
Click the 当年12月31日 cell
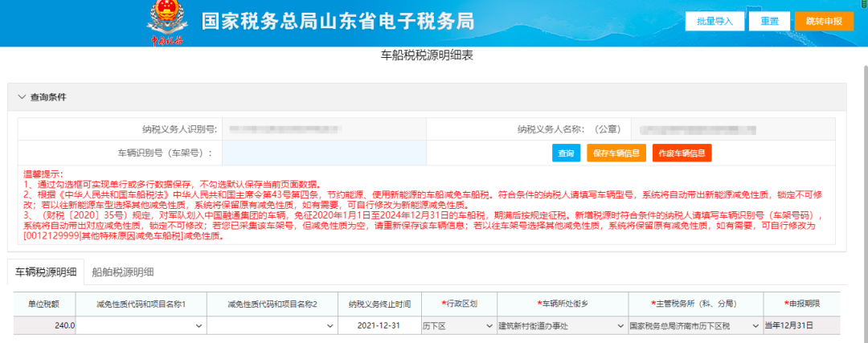click(x=801, y=325)
